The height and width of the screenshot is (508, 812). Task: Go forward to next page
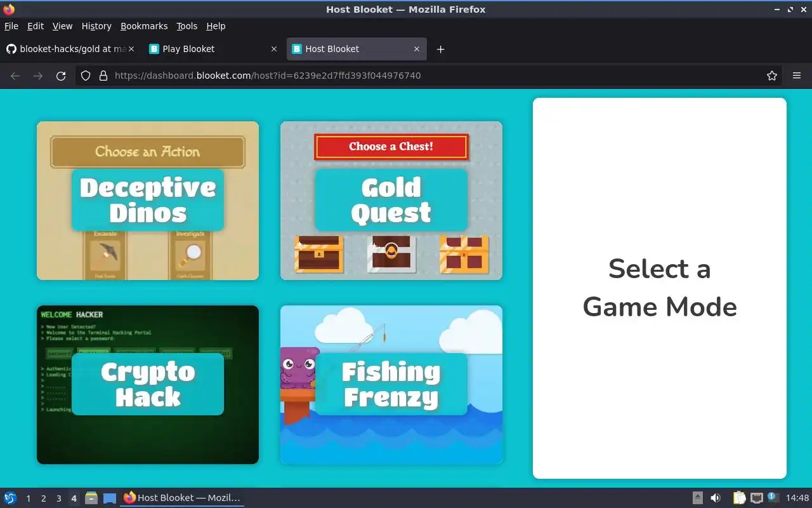pos(38,76)
